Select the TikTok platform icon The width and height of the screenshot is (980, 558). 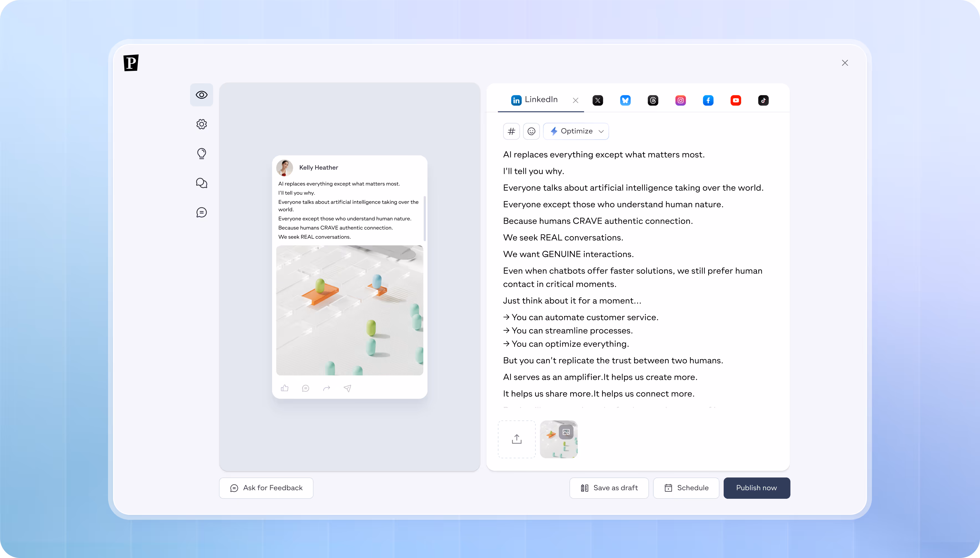click(763, 100)
